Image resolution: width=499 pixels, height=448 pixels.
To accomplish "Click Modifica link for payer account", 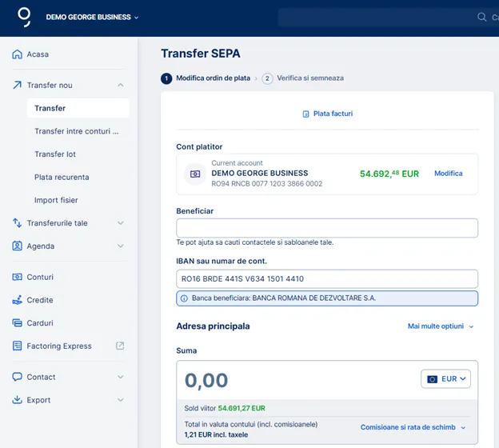I will click(x=448, y=174).
